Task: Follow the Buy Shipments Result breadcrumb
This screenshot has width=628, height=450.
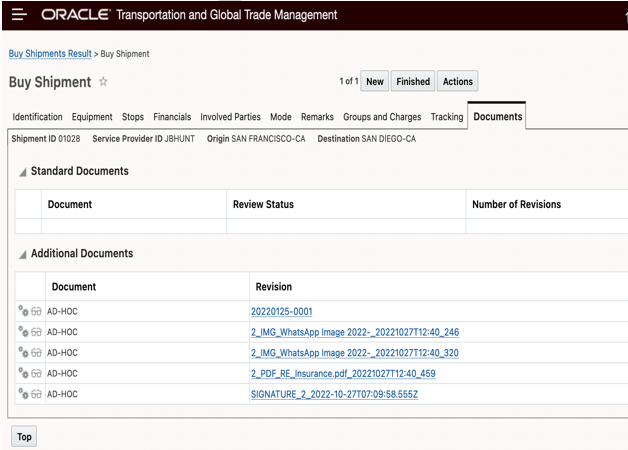Action: 50,53
